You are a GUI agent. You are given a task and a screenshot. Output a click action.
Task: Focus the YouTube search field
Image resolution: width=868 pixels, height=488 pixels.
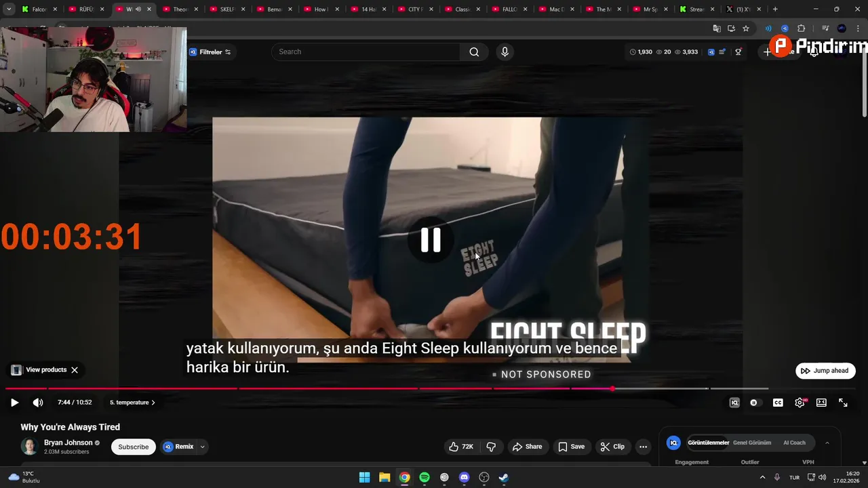[x=366, y=52]
